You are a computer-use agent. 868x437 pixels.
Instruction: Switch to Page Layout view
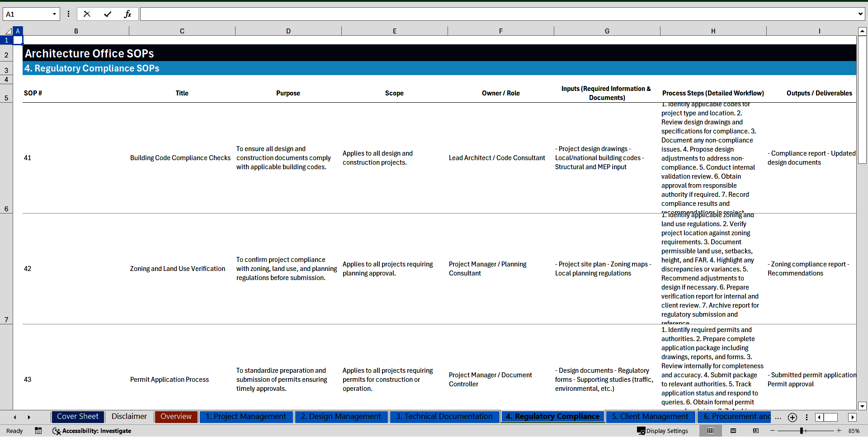tap(733, 431)
